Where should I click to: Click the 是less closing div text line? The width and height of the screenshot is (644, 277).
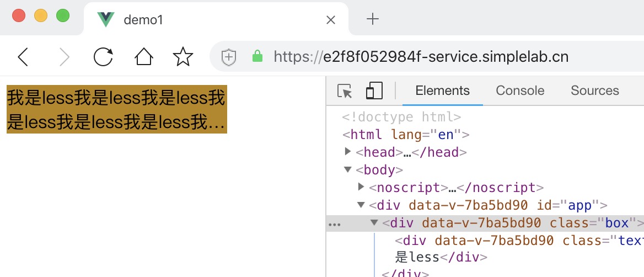pos(441,258)
